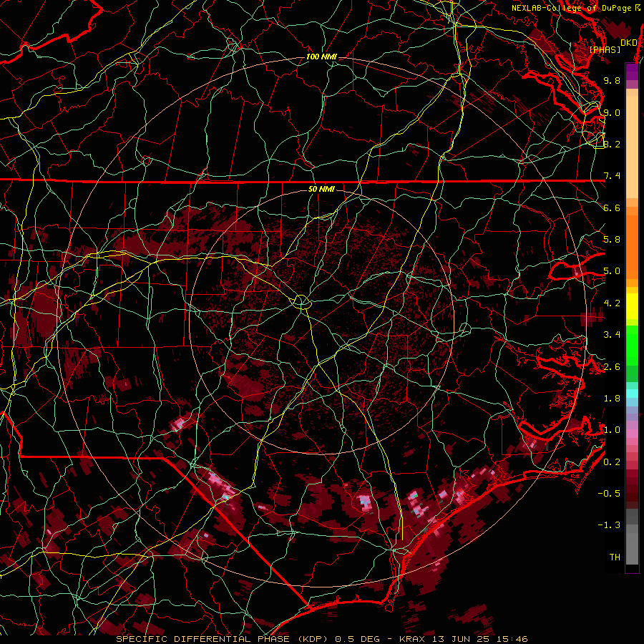Click the TH threshold label

615,557
